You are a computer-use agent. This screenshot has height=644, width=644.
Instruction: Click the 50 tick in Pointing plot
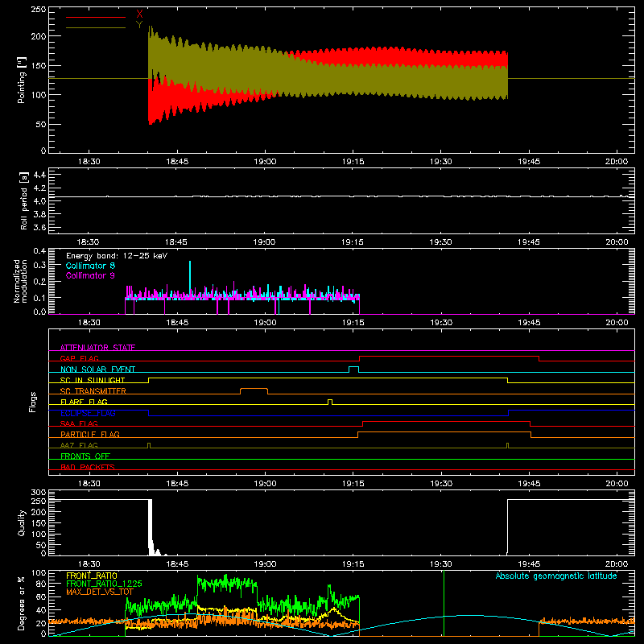pyautogui.click(x=41, y=125)
